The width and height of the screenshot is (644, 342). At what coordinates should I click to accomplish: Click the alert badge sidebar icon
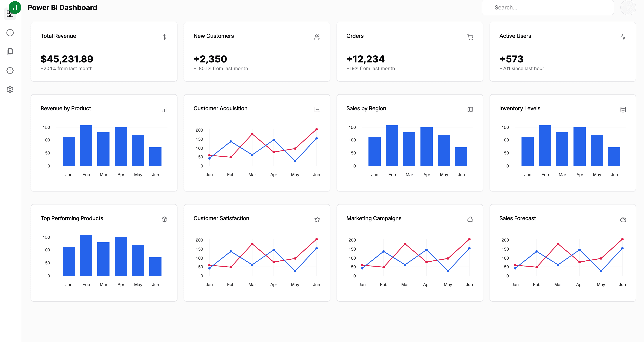pos(10,71)
